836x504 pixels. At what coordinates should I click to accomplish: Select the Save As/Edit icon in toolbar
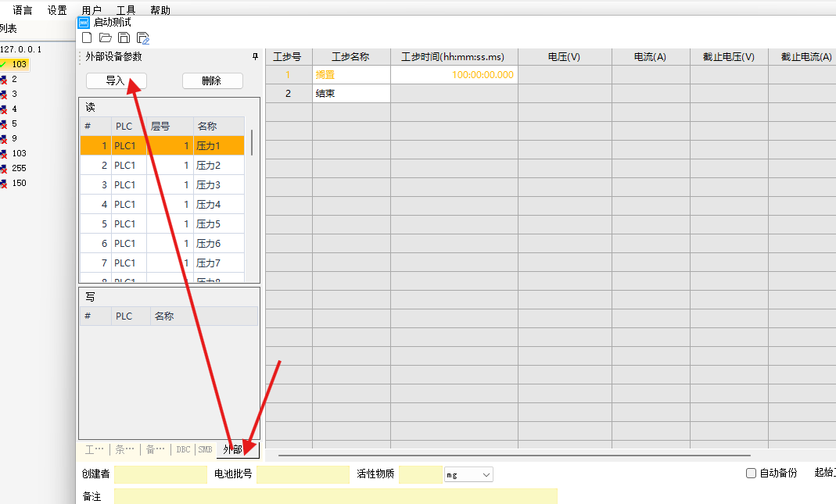143,37
